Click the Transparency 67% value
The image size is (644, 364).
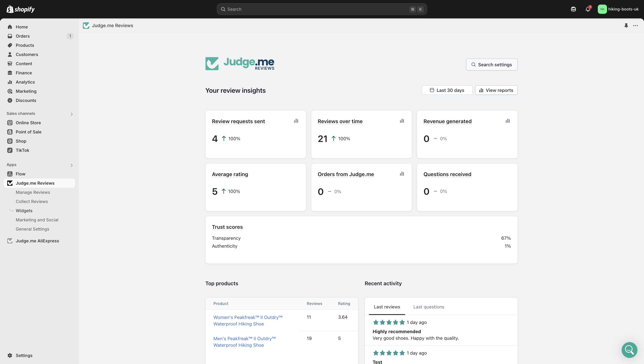pyautogui.click(x=506, y=238)
